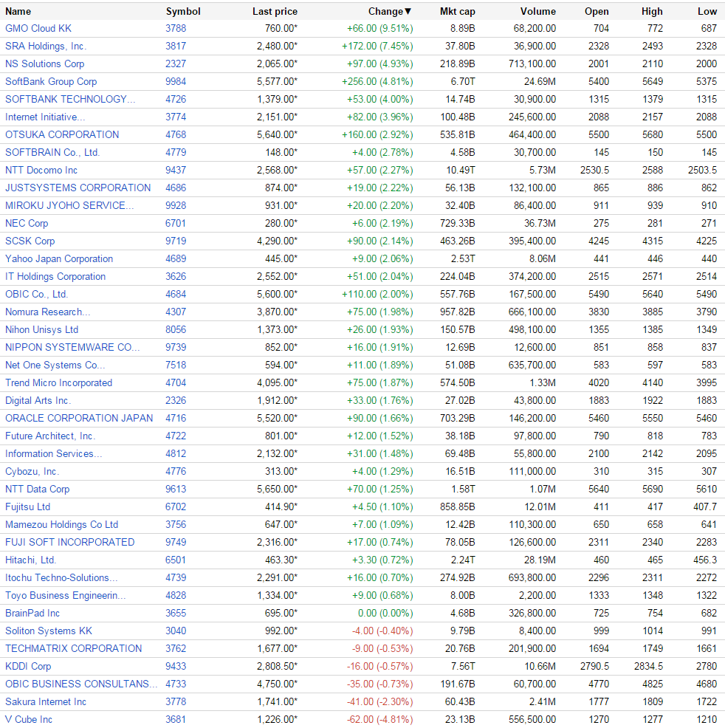Open OBIC Co., Ltd. link
725x728 pixels.
(36, 295)
